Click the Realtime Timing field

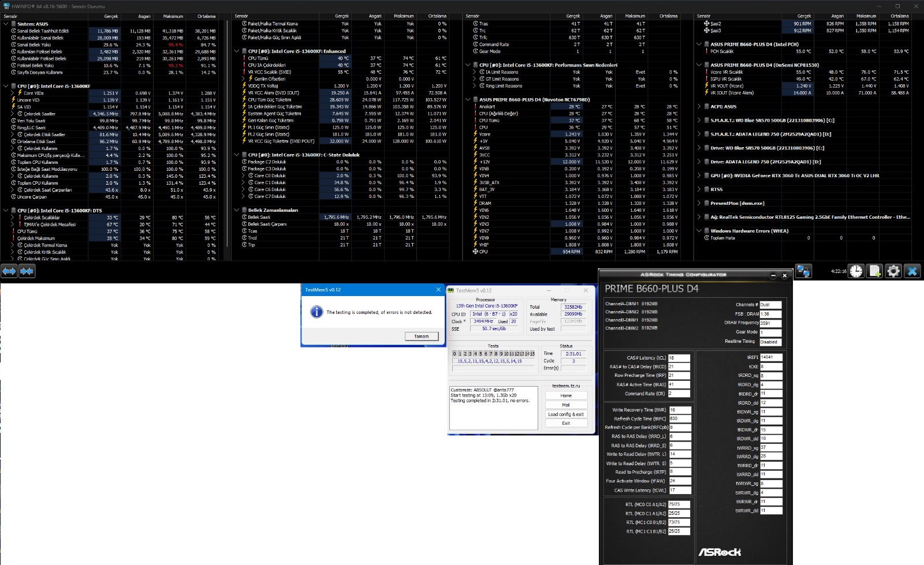tap(770, 342)
